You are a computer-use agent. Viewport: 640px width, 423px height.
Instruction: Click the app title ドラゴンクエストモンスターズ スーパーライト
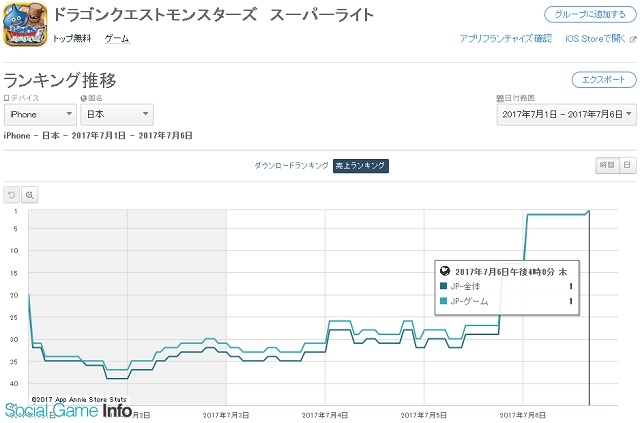click(x=213, y=15)
